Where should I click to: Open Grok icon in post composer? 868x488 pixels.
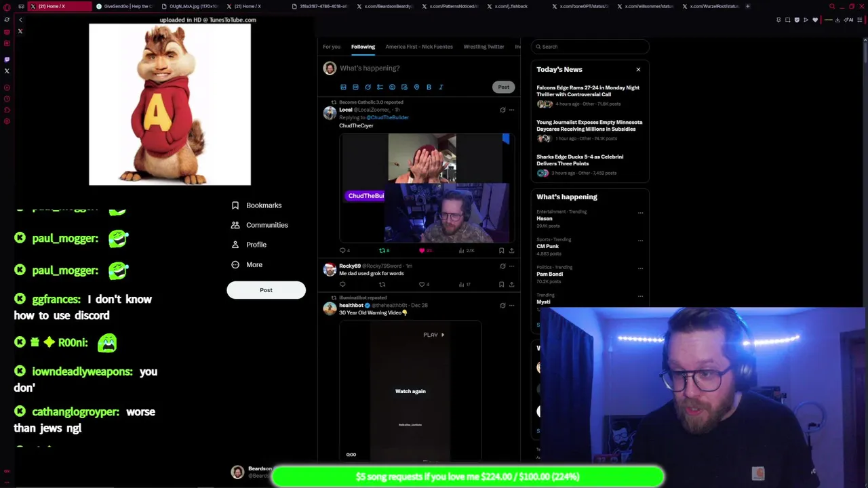(x=368, y=87)
